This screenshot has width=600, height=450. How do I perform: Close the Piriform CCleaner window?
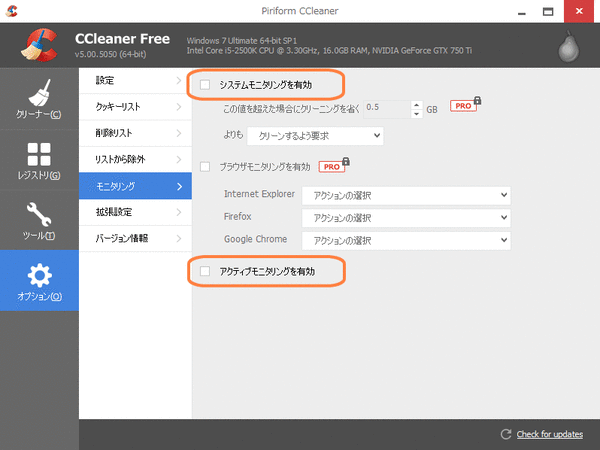[x=579, y=11]
